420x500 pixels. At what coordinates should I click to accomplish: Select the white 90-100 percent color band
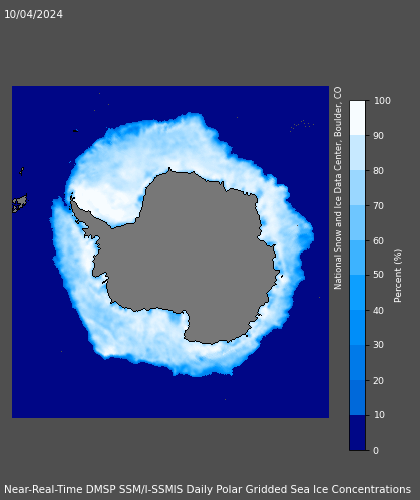click(x=357, y=118)
